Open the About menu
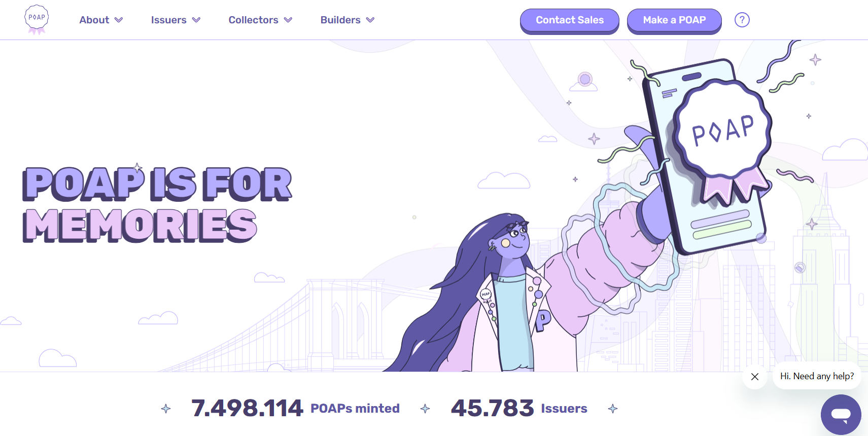Viewport: 868px width, 436px height. [101, 20]
